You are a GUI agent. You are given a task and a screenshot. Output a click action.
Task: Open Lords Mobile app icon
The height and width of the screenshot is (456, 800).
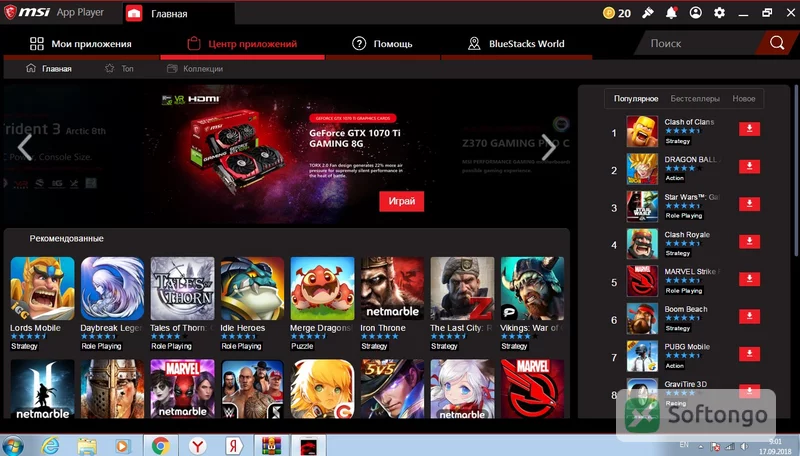tap(42, 288)
